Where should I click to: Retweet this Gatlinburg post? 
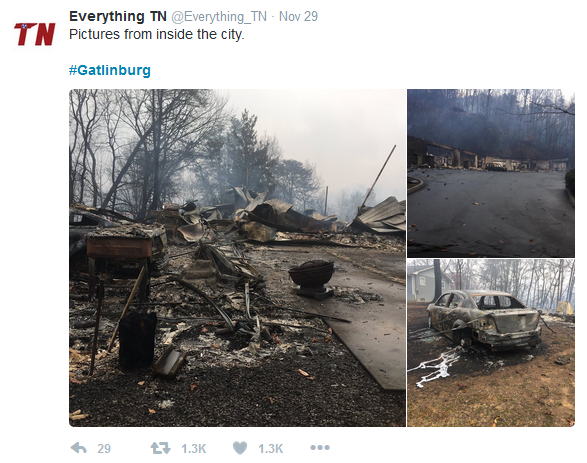pos(160,448)
